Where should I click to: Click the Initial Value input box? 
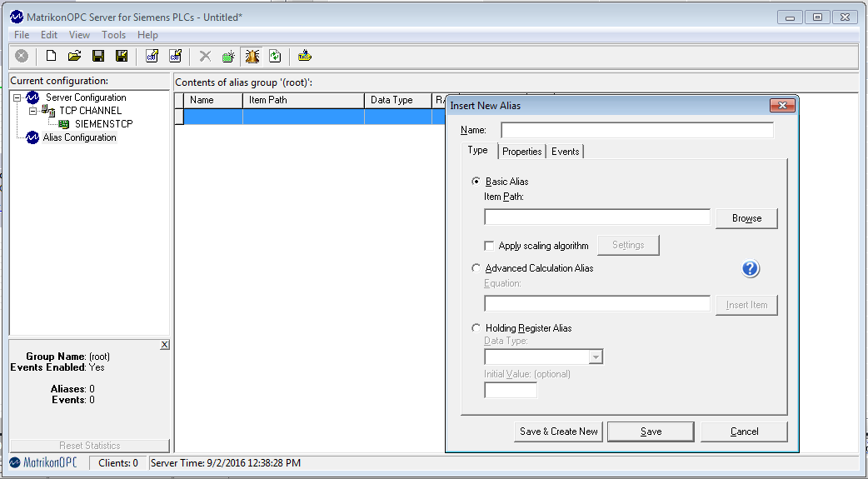511,391
